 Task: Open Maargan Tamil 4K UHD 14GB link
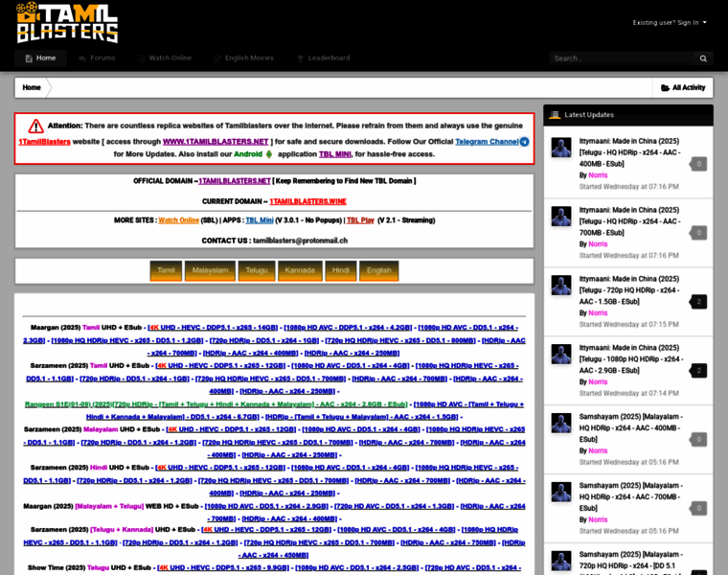pos(213,328)
